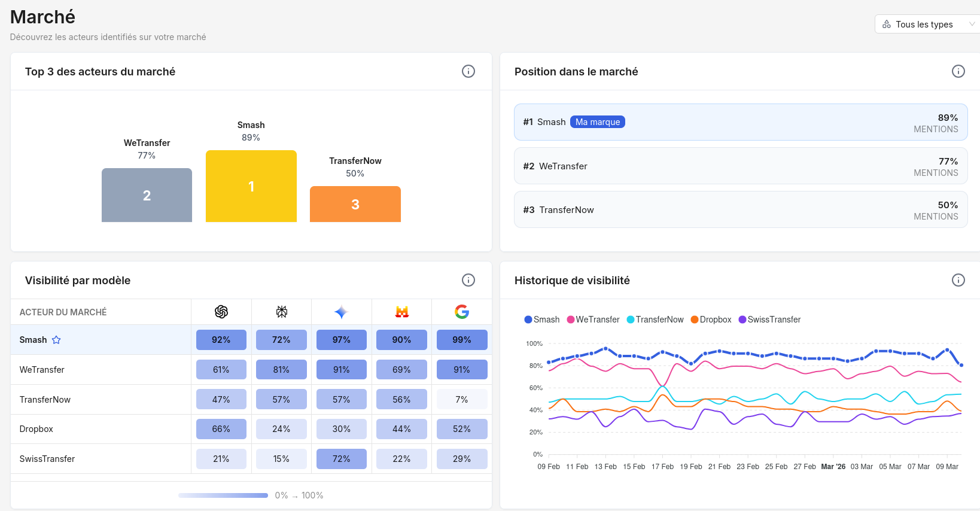The height and width of the screenshot is (511, 980).
Task: Click the 09 Feb date label on chart
Action: (x=549, y=467)
